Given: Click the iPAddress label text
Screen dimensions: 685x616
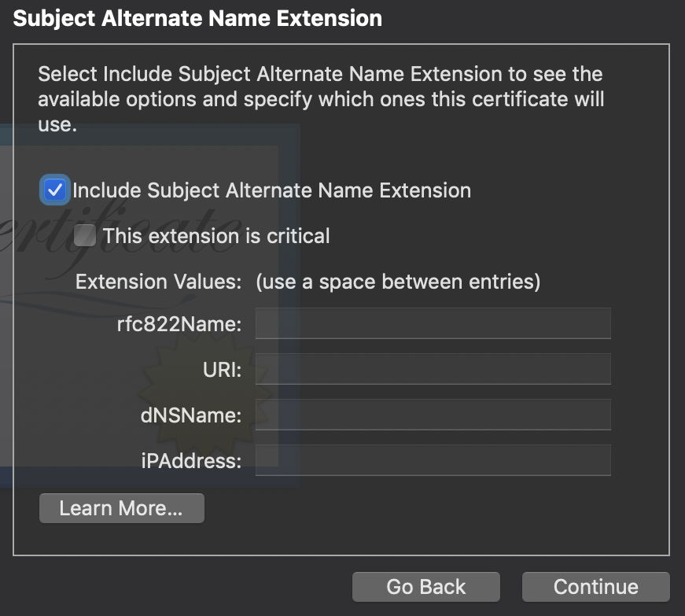Looking at the screenshot, I should coord(191,461).
